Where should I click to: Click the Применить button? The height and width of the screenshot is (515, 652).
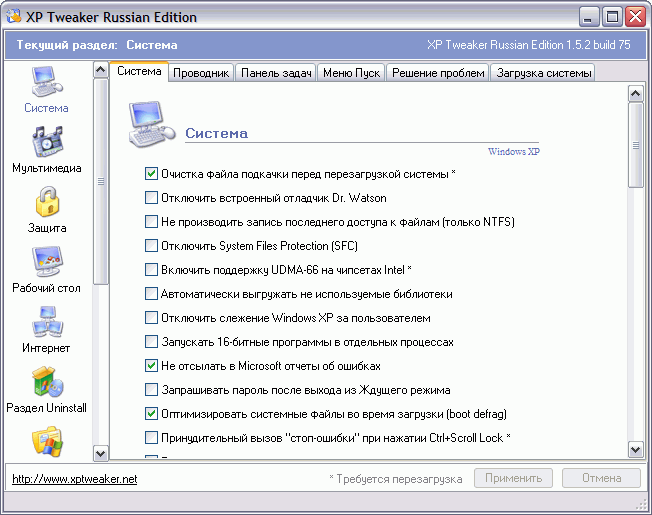[514, 478]
